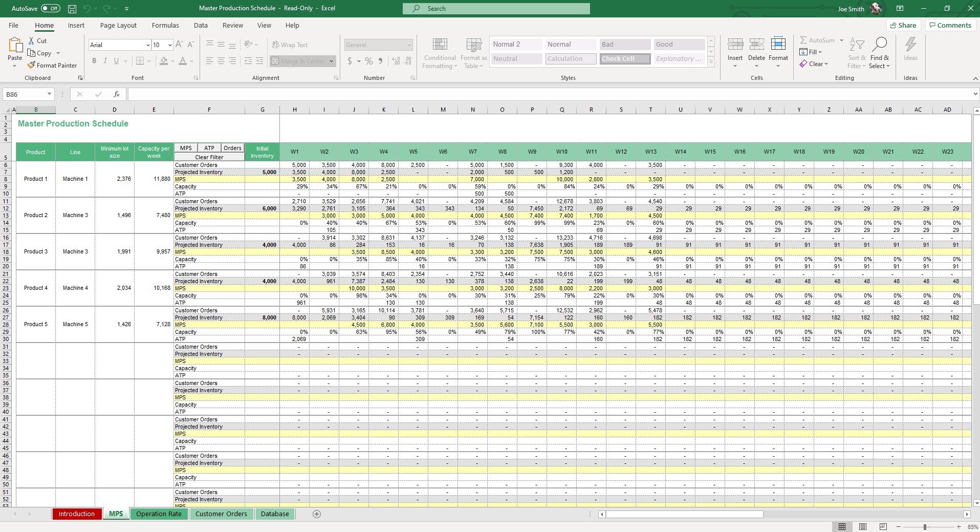Add a new sheet with plus icon
Image resolution: width=980 pixels, height=532 pixels.
click(x=317, y=514)
